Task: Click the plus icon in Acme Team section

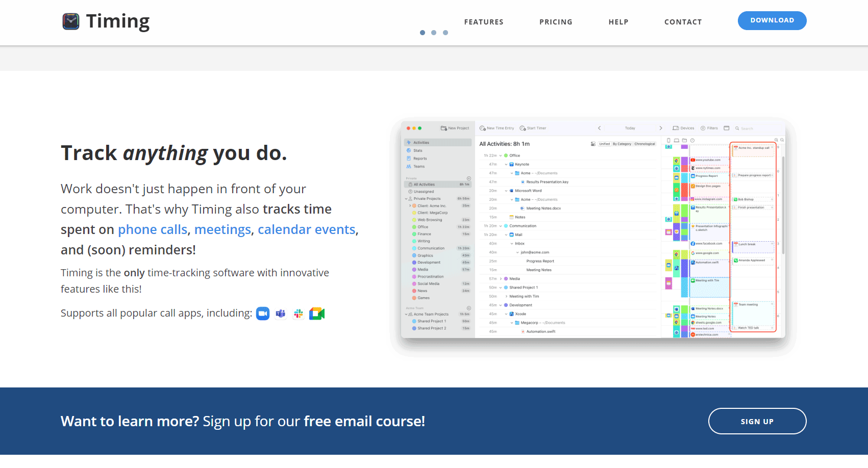Action: coord(469,308)
